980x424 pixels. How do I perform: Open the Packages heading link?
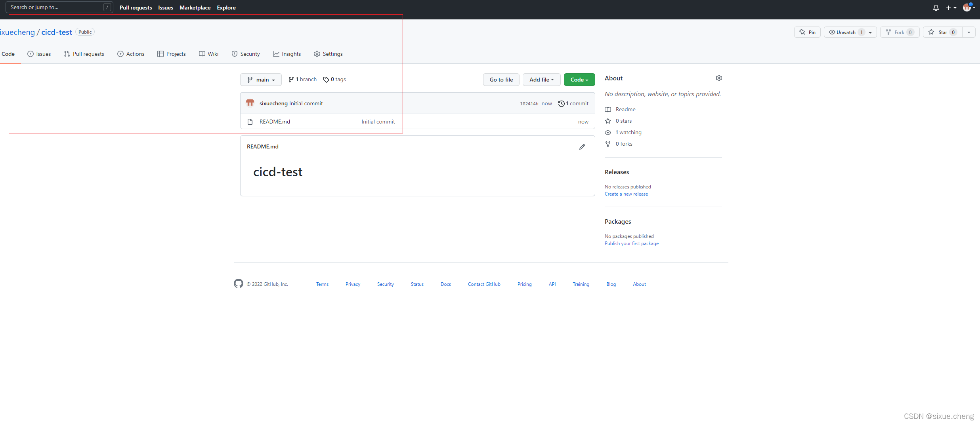[618, 221]
